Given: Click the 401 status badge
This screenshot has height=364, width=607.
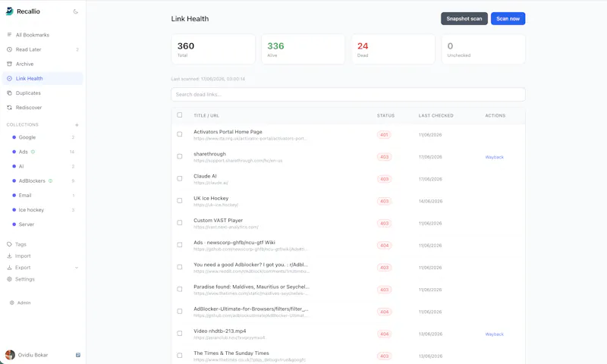Looking at the screenshot, I should (384, 135).
